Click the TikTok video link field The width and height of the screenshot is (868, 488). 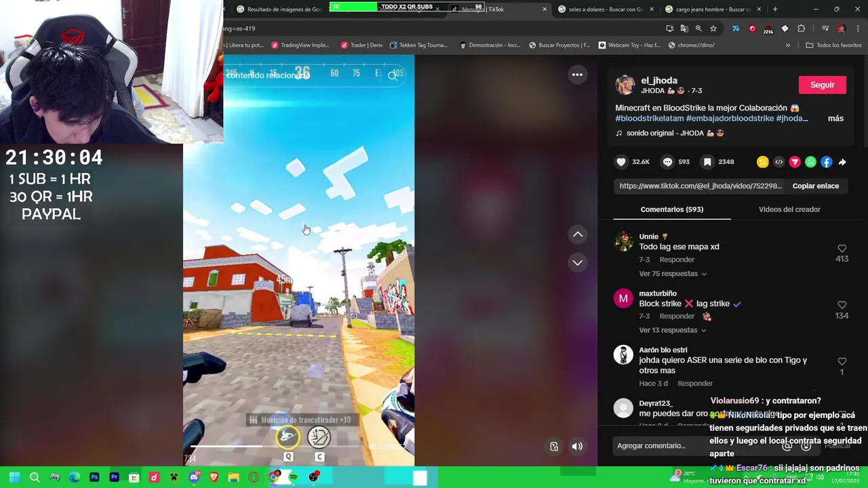(x=701, y=186)
